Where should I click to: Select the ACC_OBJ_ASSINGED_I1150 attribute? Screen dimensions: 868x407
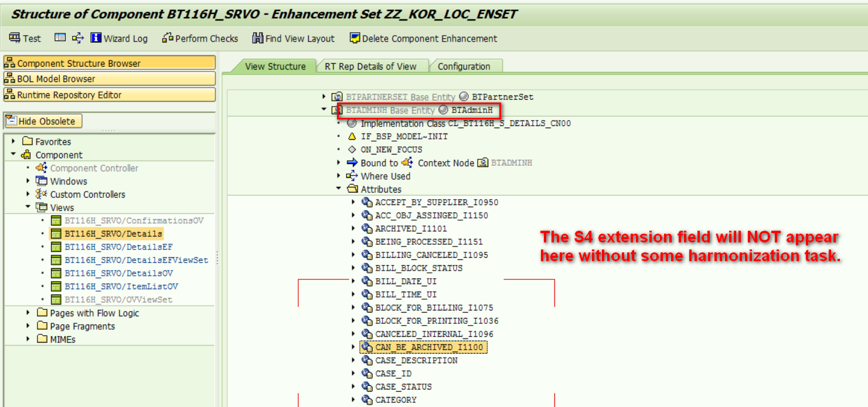(x=431, y=216)
